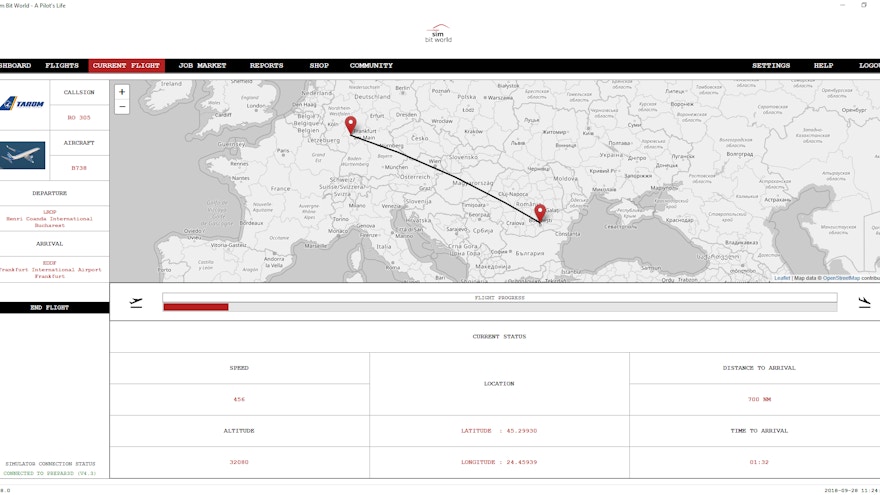The width and height of the screenshot is (880, 495).
Task: Open the Help menu
Action: [823, 66]
